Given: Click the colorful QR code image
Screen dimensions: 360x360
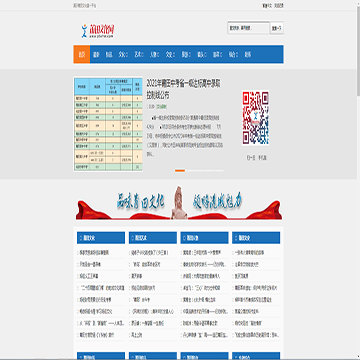Looking at the screenshot, I should coord(255,117).
